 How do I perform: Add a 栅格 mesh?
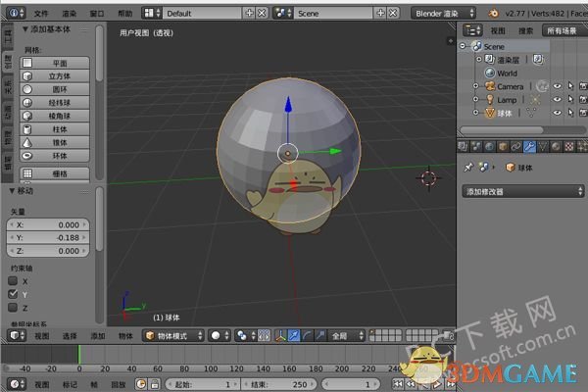[55, 173]
